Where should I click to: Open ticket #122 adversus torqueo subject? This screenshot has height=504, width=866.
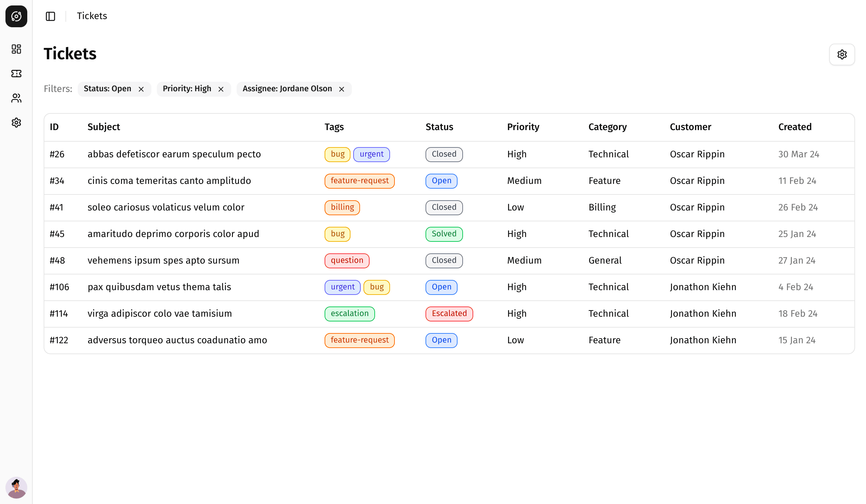click(177, 340)
